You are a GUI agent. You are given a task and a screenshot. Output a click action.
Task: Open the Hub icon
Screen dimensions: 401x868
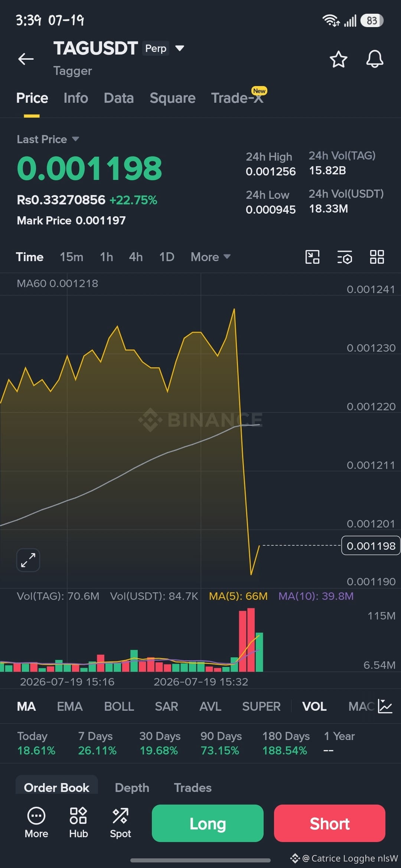[x=78, y=822]
